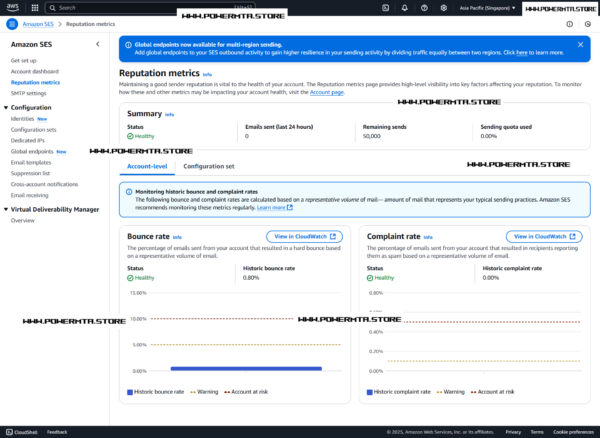
Task: Click CloudShell icon in the footer
Action: point(10,432)
